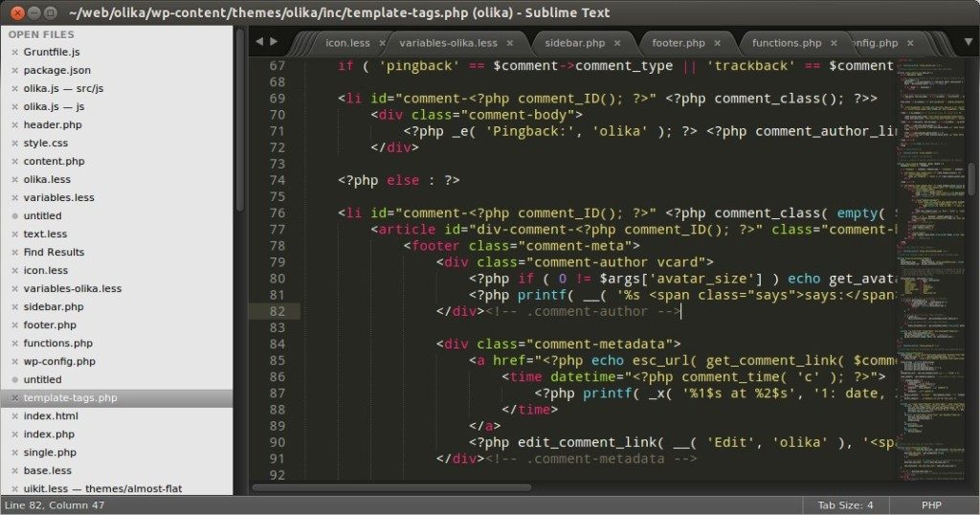Screen dimensions: 980x515
Task: Click line number 82 in the gutter
Action: (277, 311)
